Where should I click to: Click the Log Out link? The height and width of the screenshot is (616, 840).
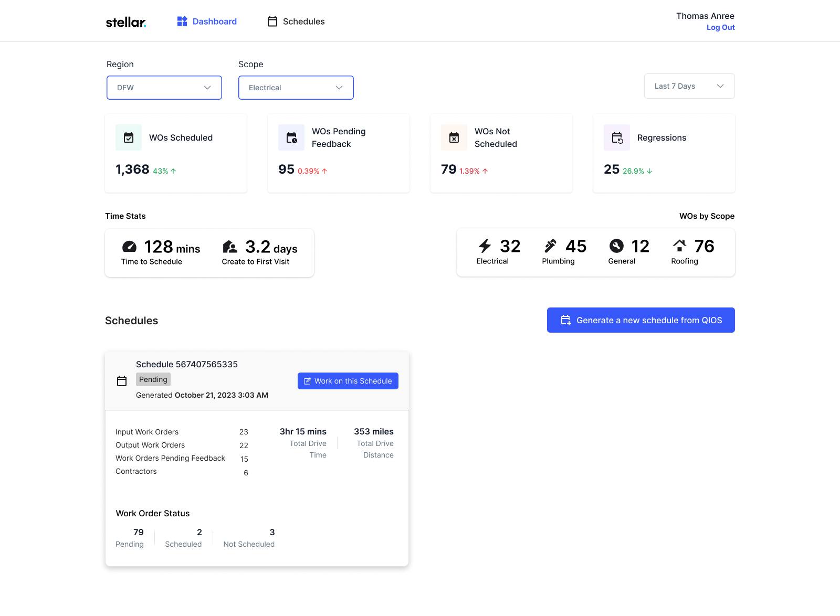click(720, 27)
